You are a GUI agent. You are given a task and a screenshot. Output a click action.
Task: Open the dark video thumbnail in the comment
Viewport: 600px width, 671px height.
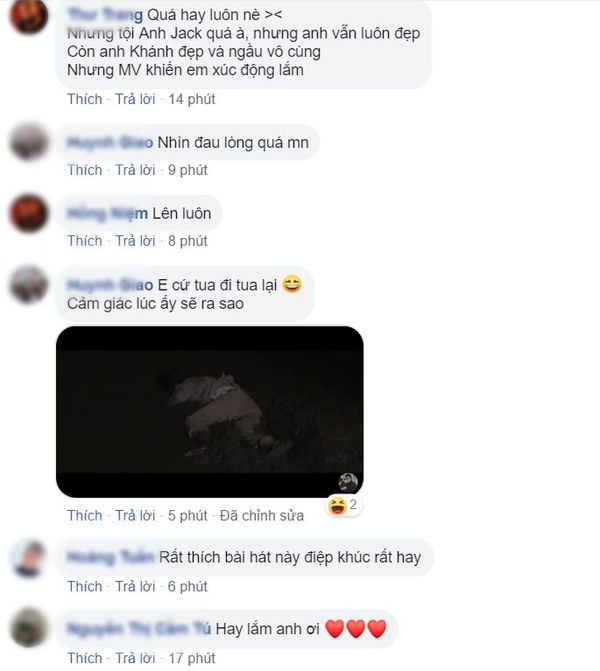coord(210,412)
